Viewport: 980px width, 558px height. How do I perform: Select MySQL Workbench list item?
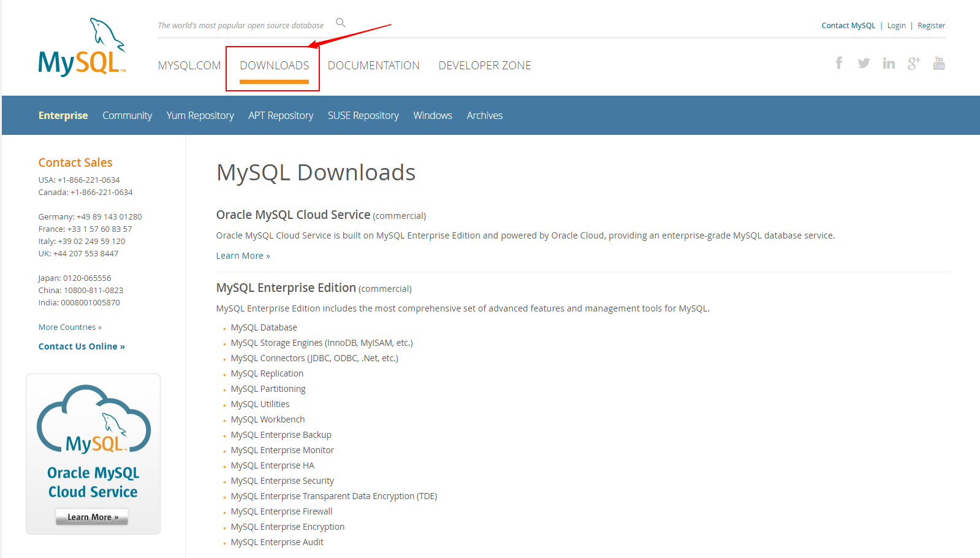pos(268,419)
